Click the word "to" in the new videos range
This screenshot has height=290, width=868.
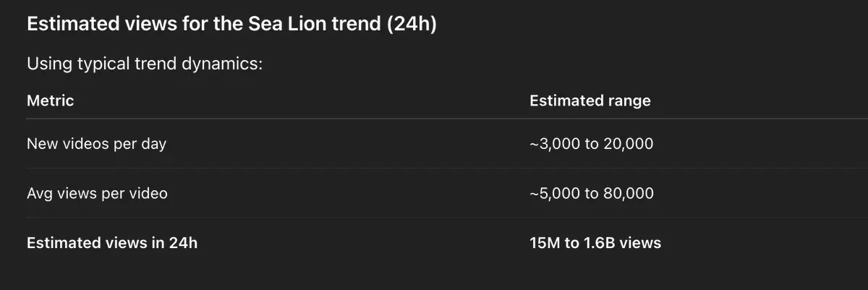coord(591,144)
